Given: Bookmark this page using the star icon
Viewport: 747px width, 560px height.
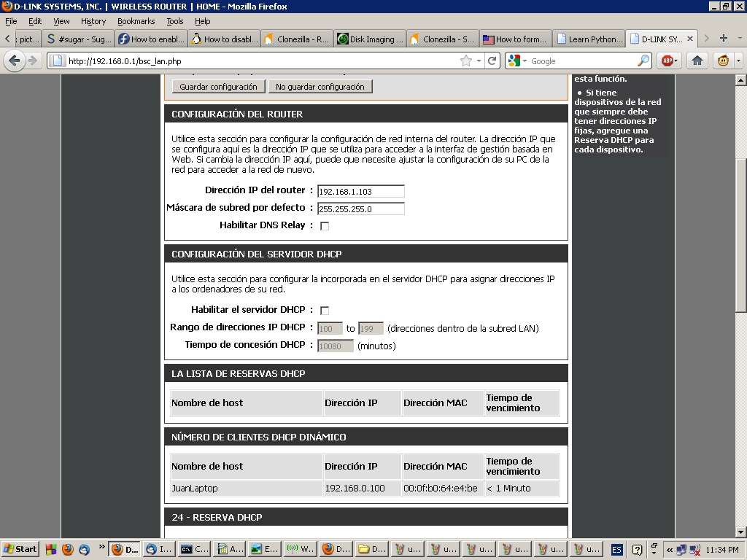Looking at the screenshot, I should pos(466,61).
